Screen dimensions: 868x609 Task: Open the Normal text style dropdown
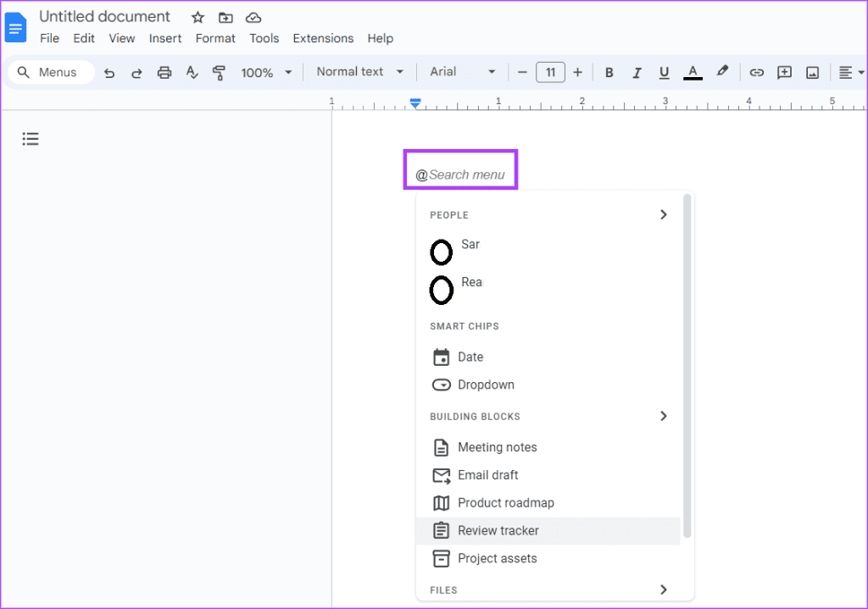(359, 72)
